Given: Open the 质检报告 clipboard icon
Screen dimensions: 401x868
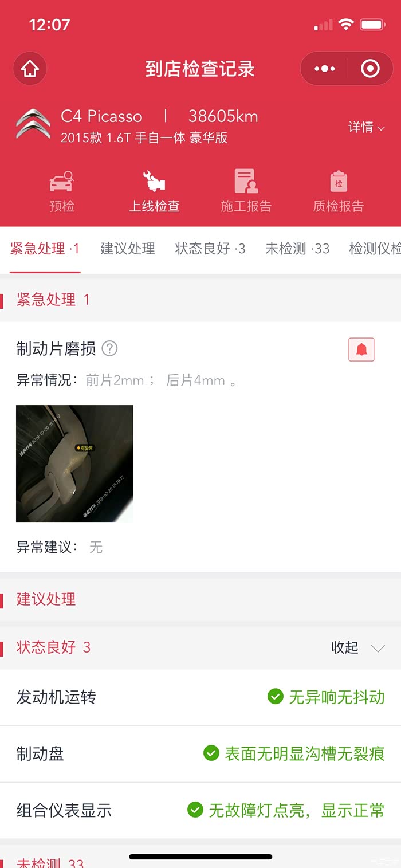Looking at the screenshot, I should [339, 182].
